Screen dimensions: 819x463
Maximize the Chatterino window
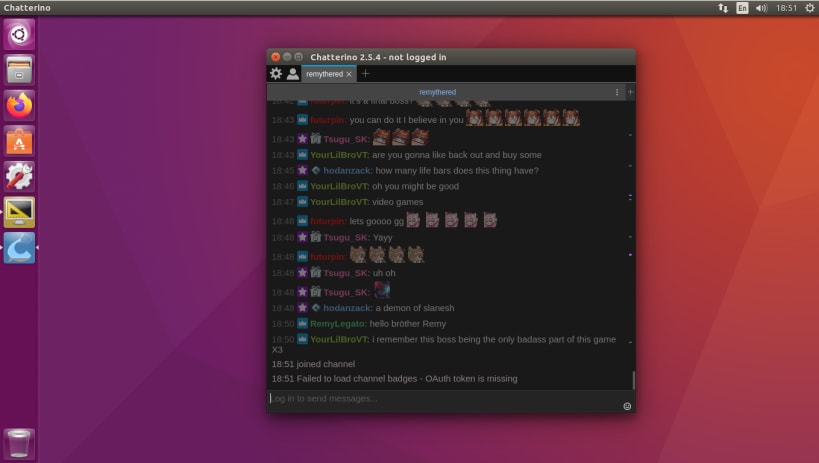pyautogui.click(x=298, y=57)
